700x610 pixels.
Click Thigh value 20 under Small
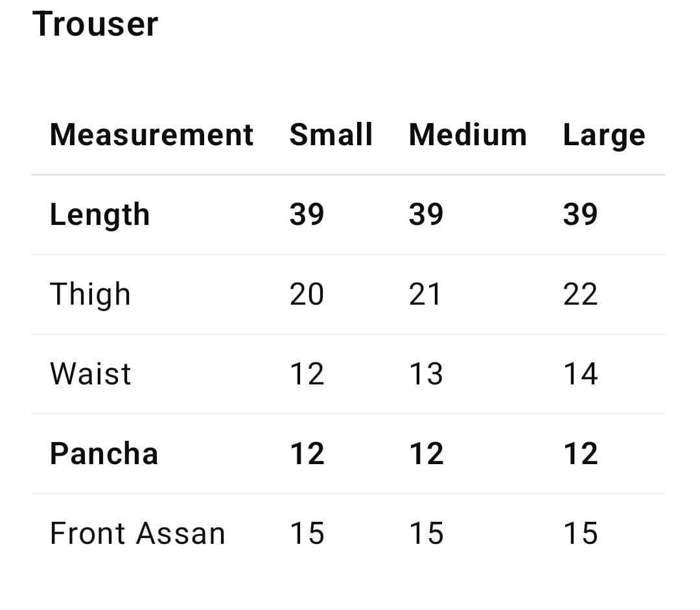tap(307, 295)
